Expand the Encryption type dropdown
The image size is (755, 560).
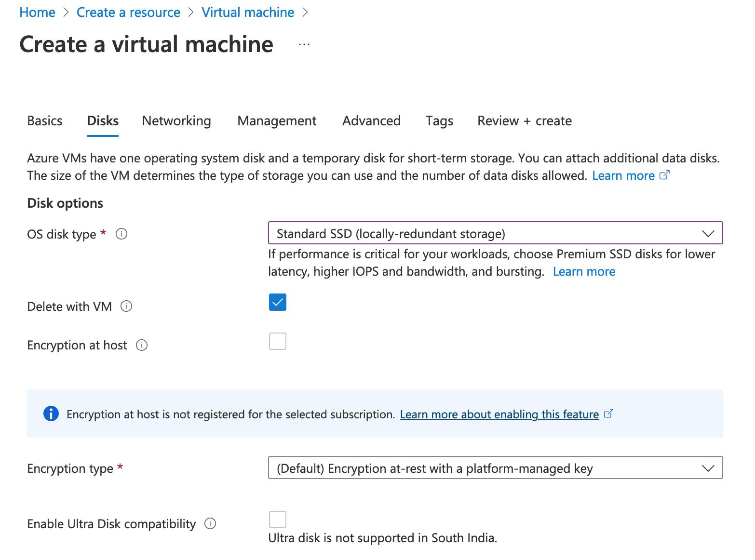pos(495,468)
